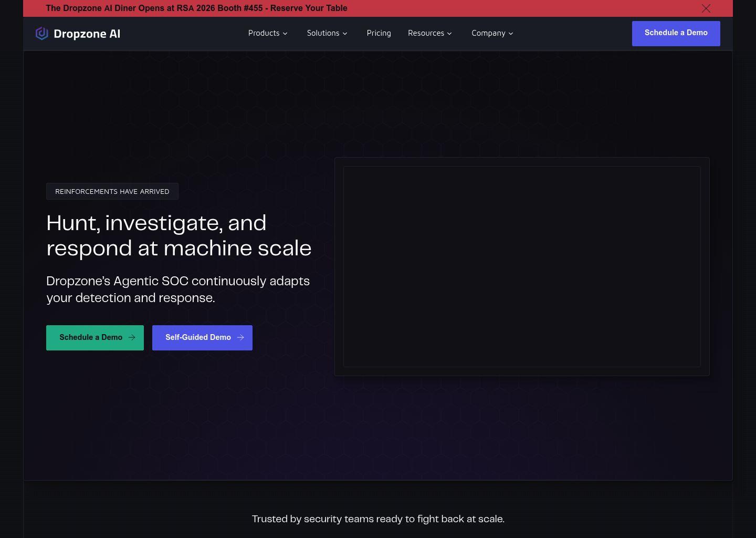Click the header Schedule a Demo button

(676, 33)
